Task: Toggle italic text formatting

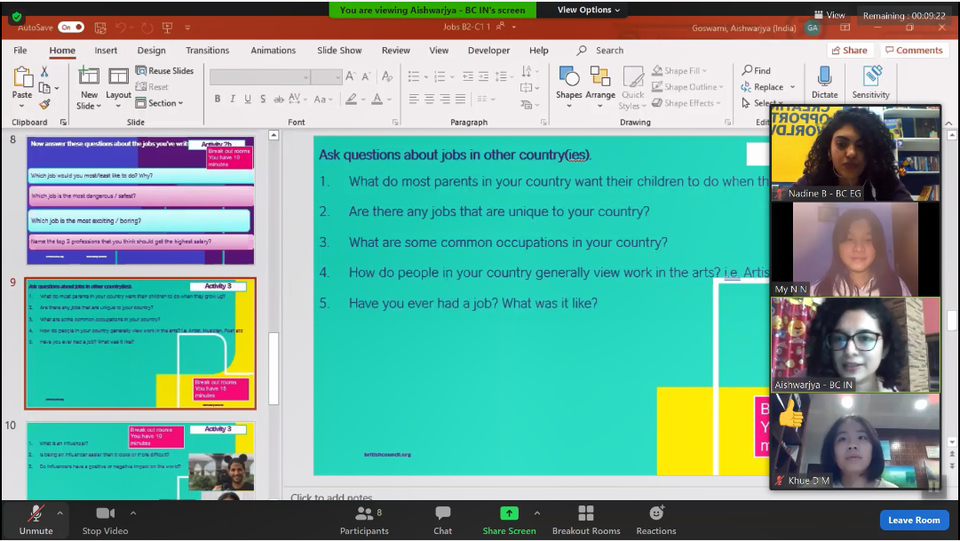Action: coord(232,99)
